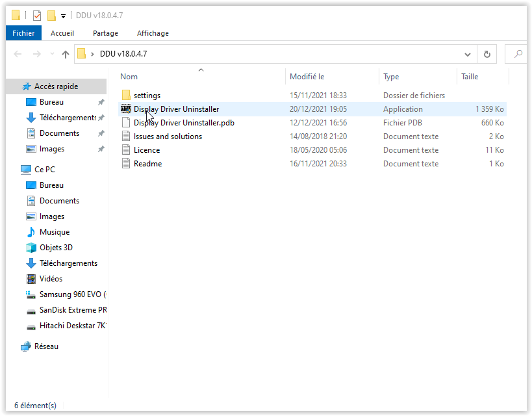Click the Readme file name

(147, 164)
